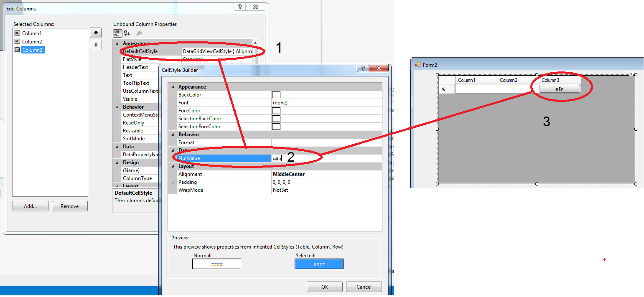644x297 pixels.
Task: Select the HeaderText property row
Action: pos(140,67)
